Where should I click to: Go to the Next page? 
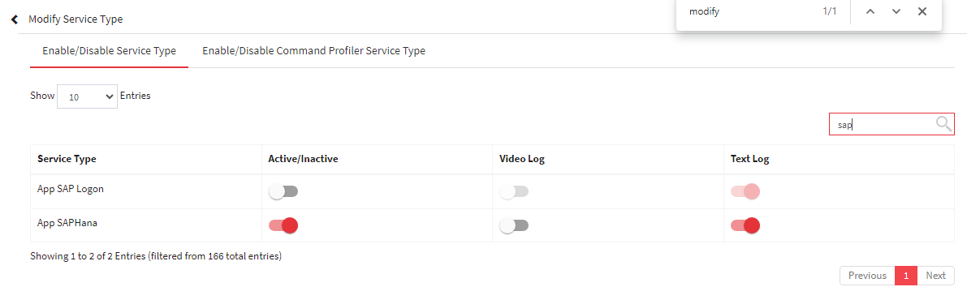[935, 276]
